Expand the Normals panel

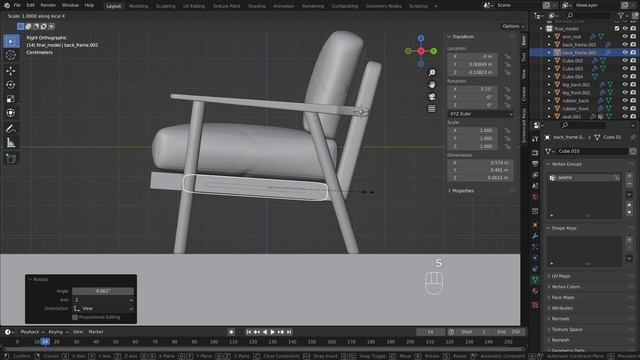pyautogui.click(x=549, y=319)
